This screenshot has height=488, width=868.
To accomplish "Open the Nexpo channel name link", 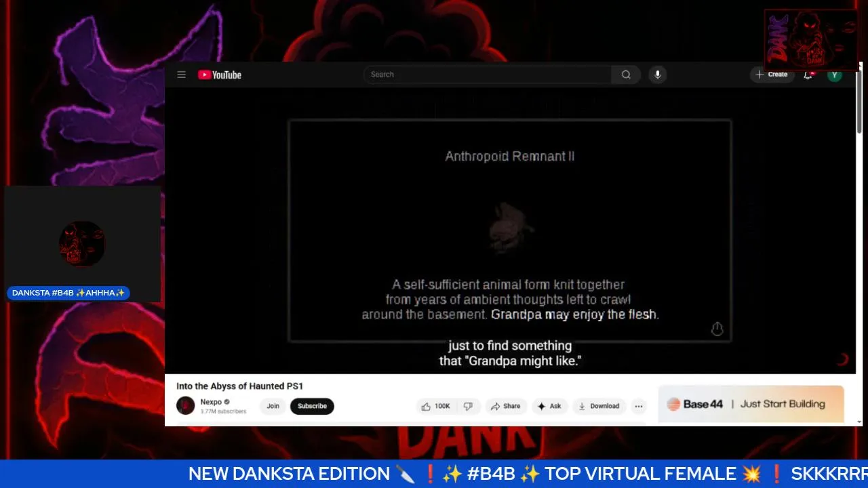I will (211, 402).
